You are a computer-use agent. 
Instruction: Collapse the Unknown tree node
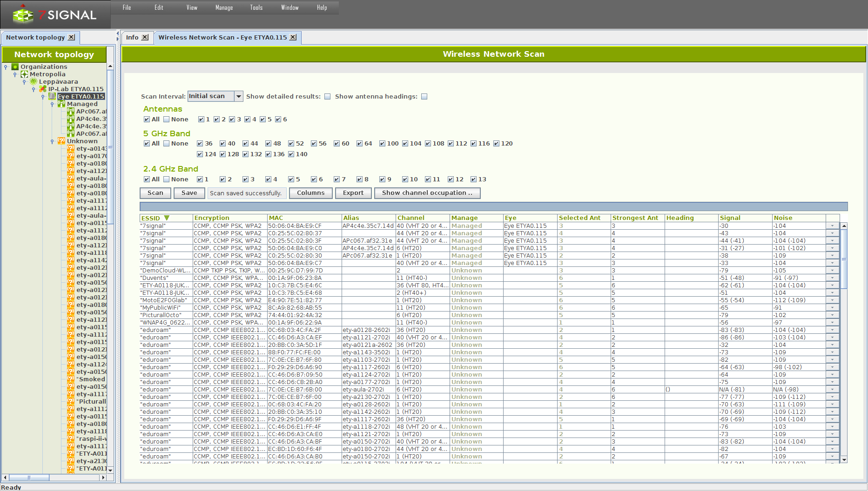coord(52,141)
